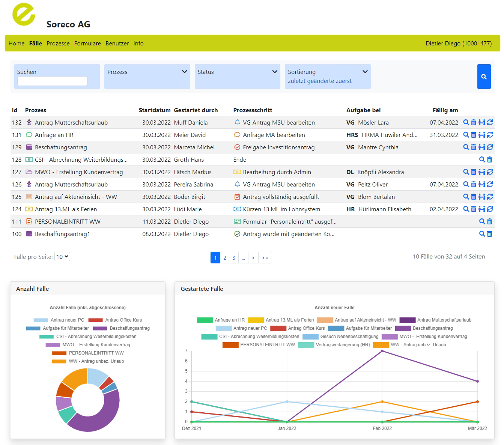Toggle 'Anfrage an HR' legend entry in line chart
The height and width of the screenshot is (445, 504).
[x=221, y=320]
